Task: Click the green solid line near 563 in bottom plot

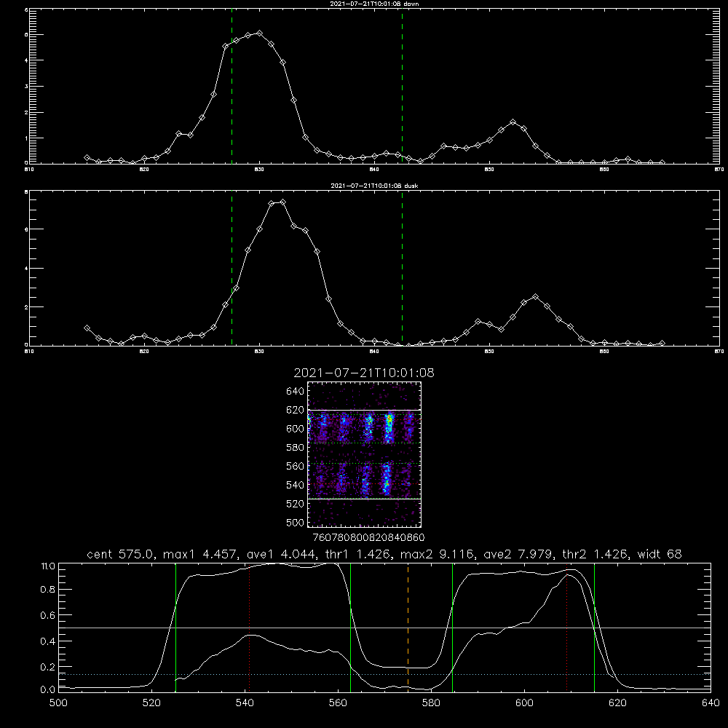Action: [x=351, y=628]
